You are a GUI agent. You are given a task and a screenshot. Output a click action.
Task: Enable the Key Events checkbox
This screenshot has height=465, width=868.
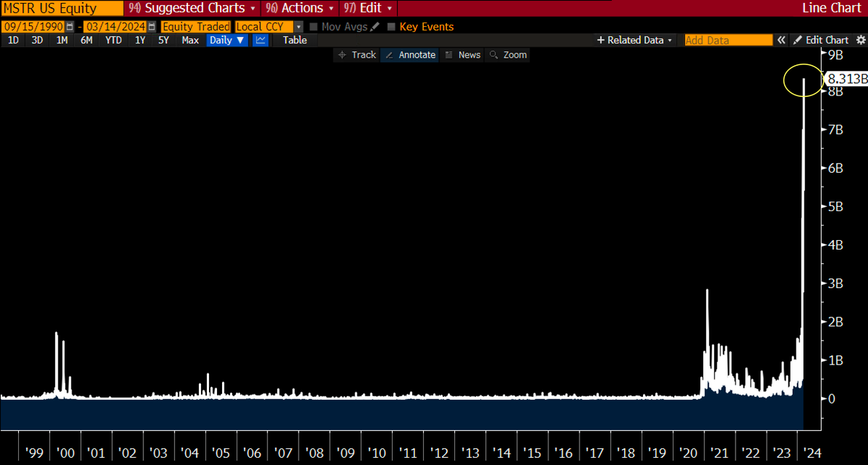click(x=391, y=27)
